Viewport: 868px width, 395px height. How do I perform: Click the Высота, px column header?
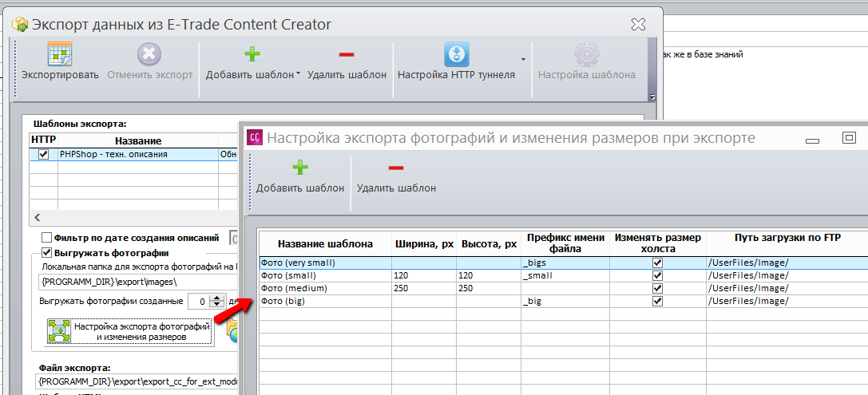point(489,244)
